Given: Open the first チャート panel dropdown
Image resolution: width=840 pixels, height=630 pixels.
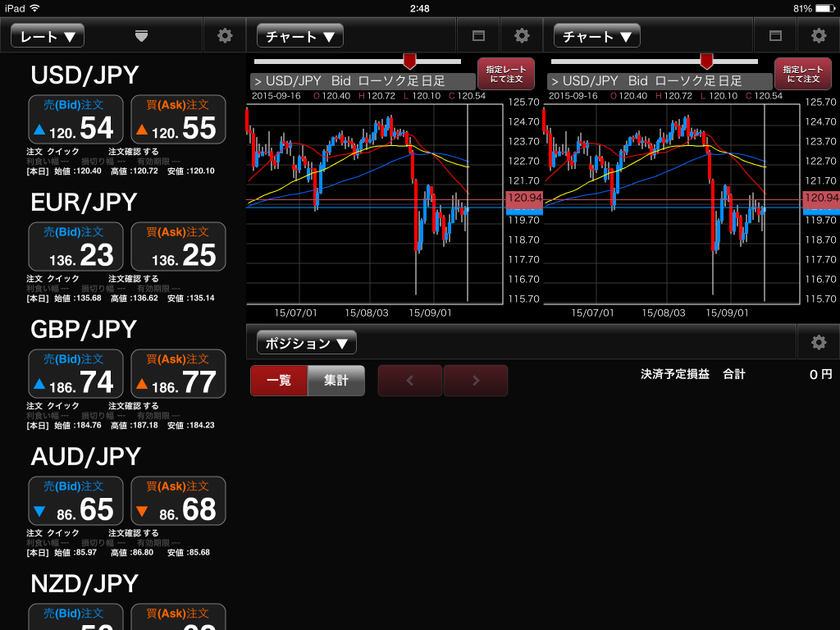Looking at the screenshot, I should (x=300, y=36).
